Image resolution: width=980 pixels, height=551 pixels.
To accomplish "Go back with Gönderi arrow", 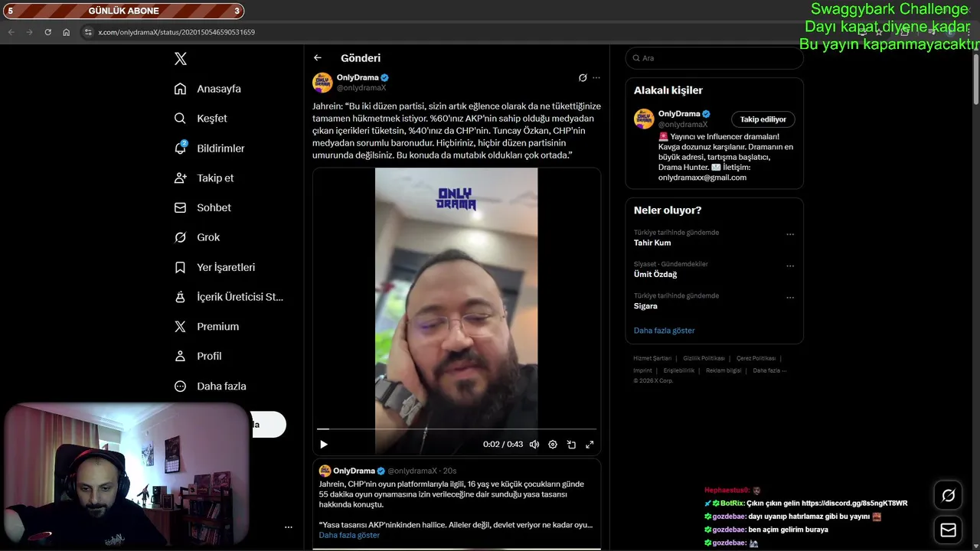I will click(318, 58).
